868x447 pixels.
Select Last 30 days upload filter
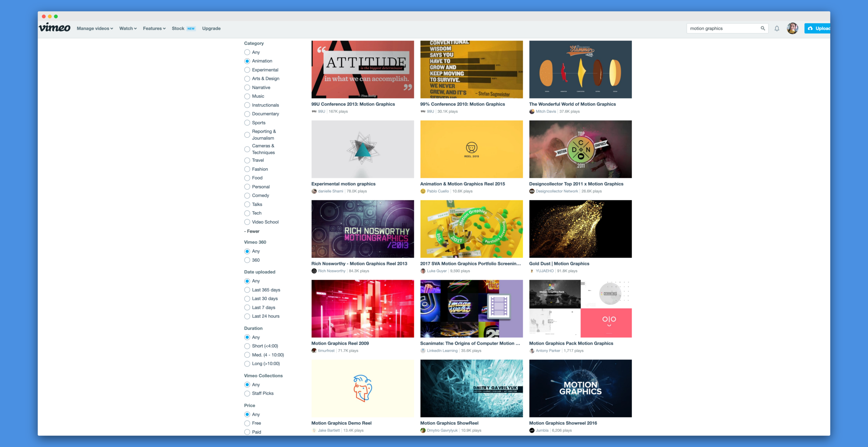[x=247, y=299]
